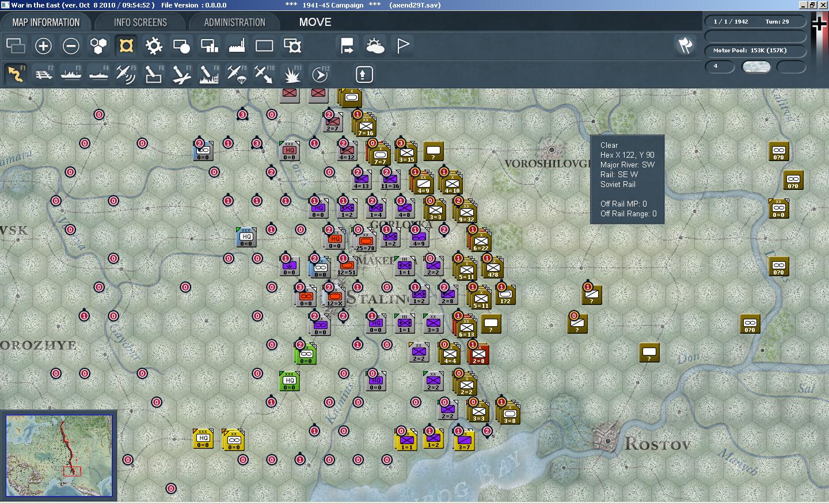829x504 pixels.
Task: Click the minimap overview thumbnail
Action: pyautogui.click(x=59, y=455)
